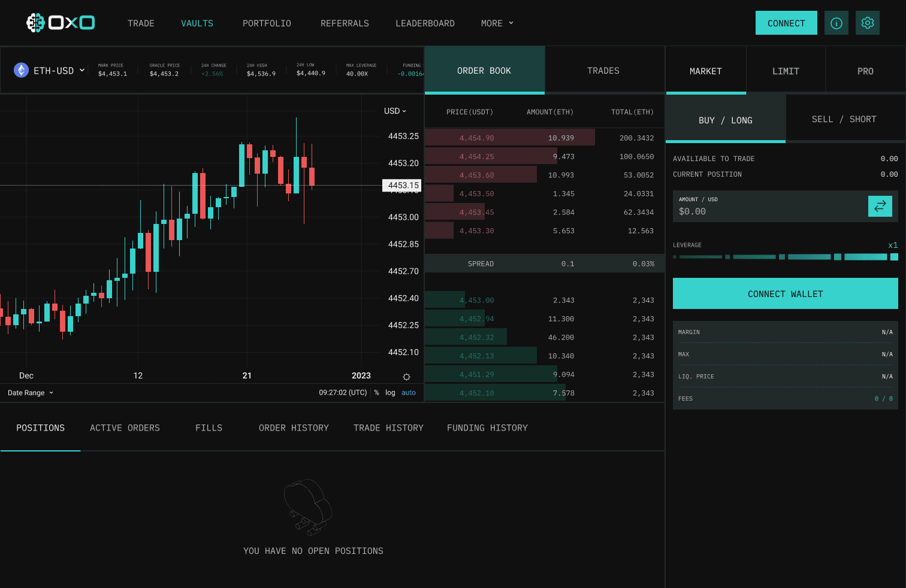Toggle auto scale on chart

tap(409, 393)
